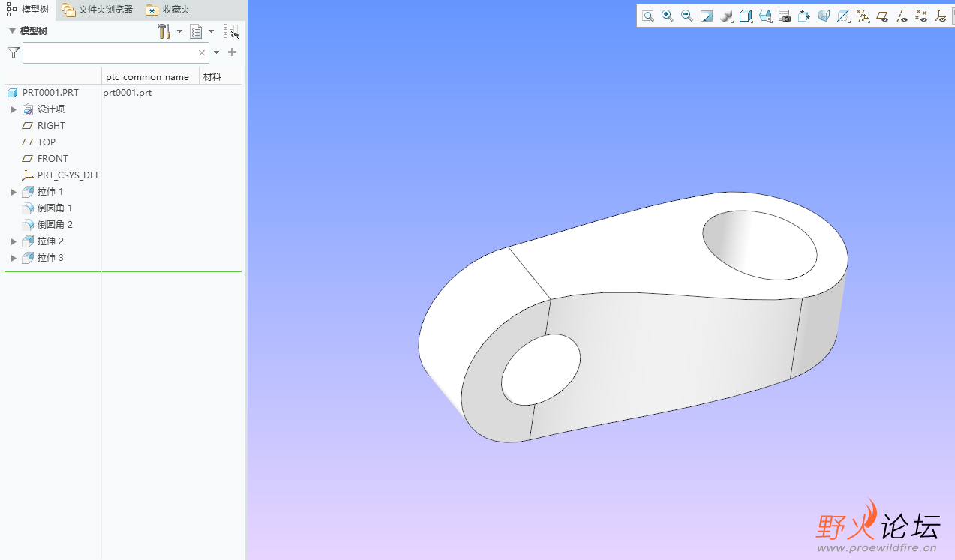Open the saved orientations box icon
Viewport: 955px width, 560px height.
pos(746,16)
